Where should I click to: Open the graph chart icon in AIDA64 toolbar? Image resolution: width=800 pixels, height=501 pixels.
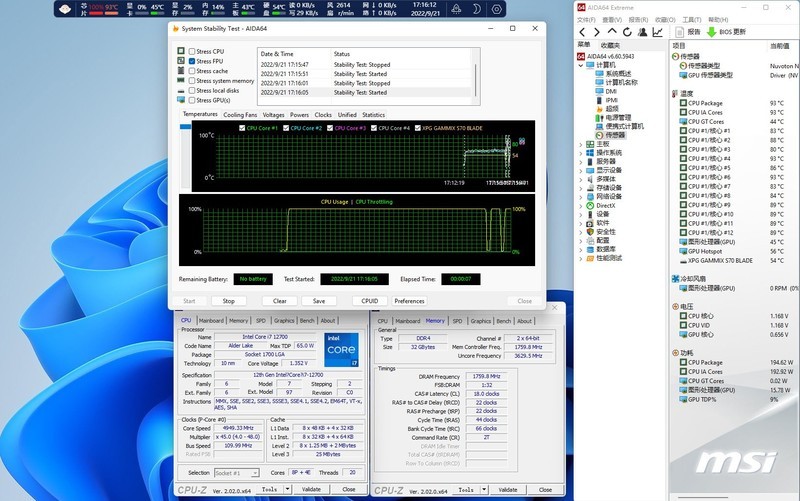pyautogui.click(x=658, y=32)
